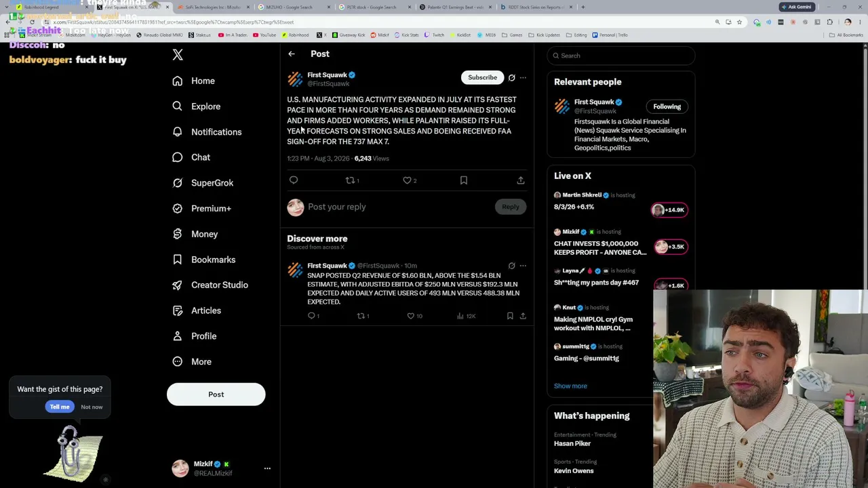Click the Ask Gemini button

[x=796, y=7]
